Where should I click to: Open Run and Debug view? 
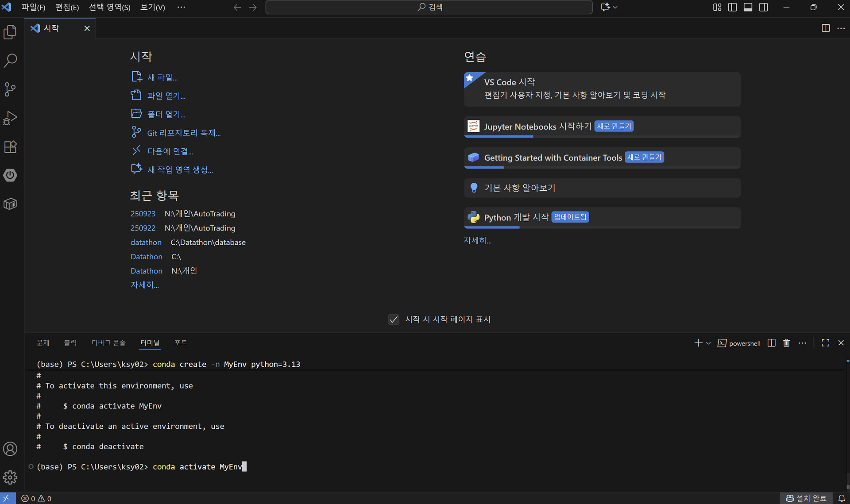point(10,118)
